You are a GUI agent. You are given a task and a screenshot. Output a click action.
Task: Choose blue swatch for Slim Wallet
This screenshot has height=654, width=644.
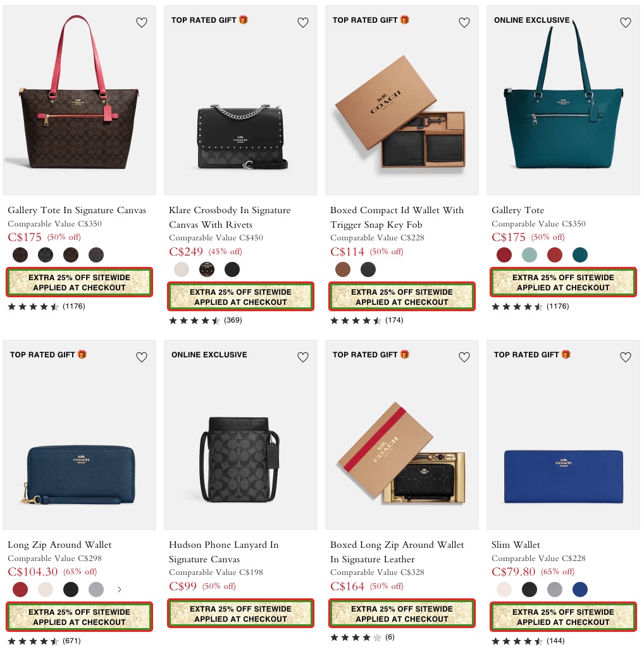coord(579,589)
